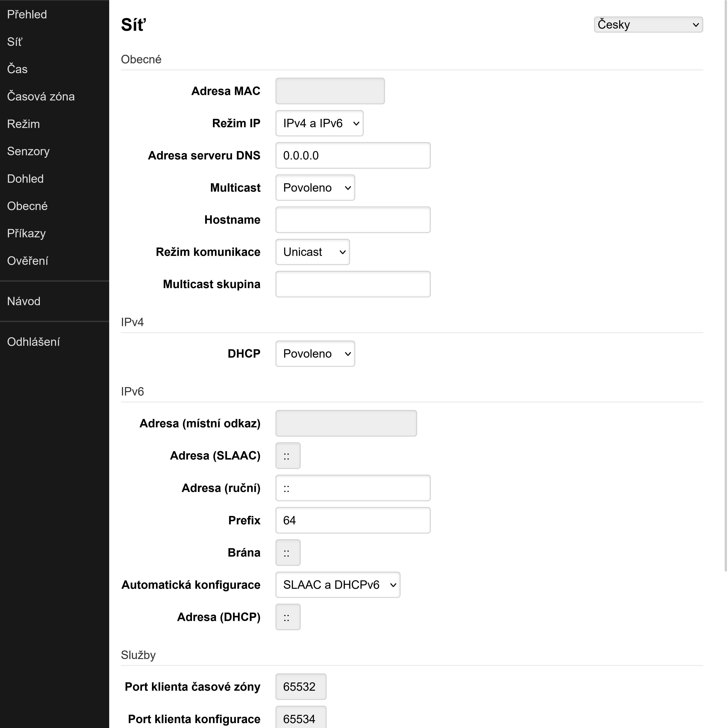
Task: Open the Návod help page
Action: [x=23, y=301]
